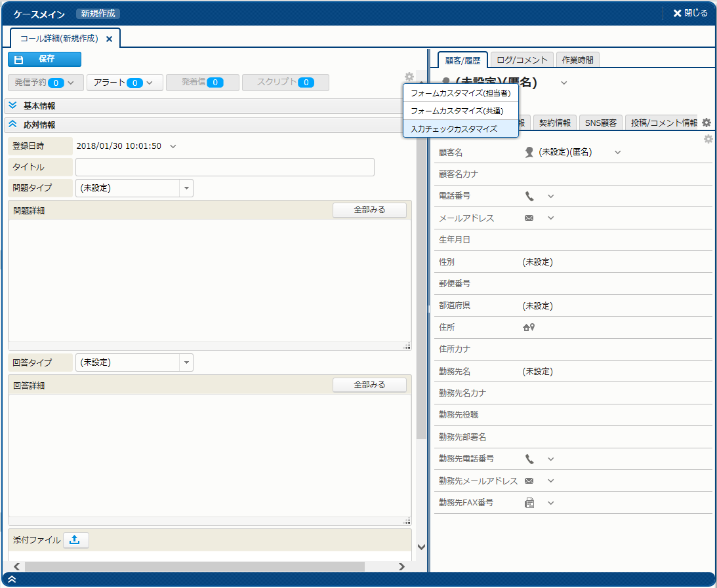Image resolution: width=717 pixels, height=588 pixels.
Task: Open the 回答タイプ dropdown
Action: tap(186, 363)
